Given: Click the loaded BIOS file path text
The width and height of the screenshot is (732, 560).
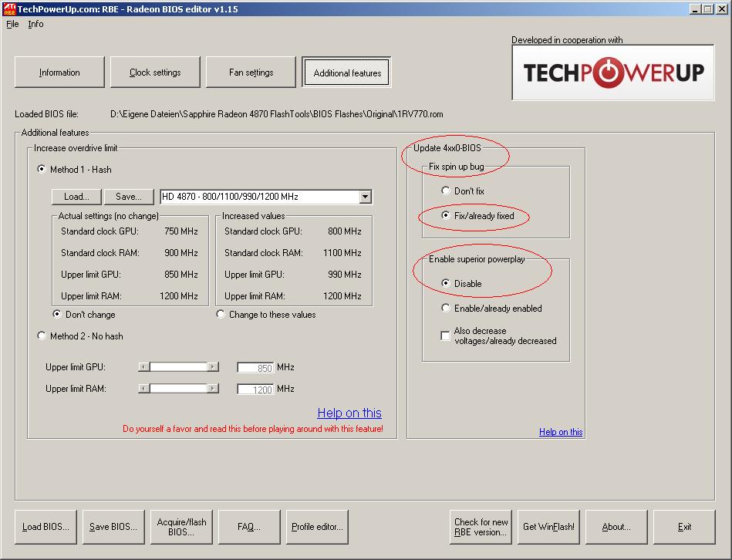Looking at the screenshot, I should tap(277, 114).
